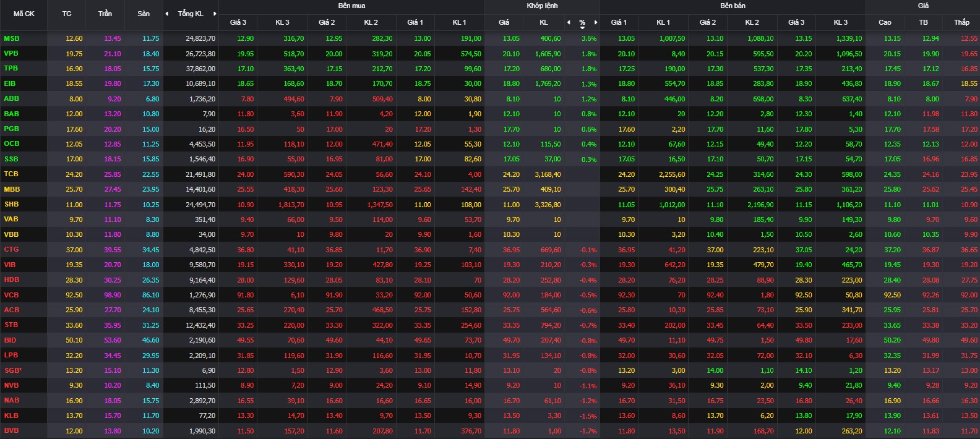Open the TCB stock symbol
This screenshot has height=439, width=980.
(x=11, y=174)
